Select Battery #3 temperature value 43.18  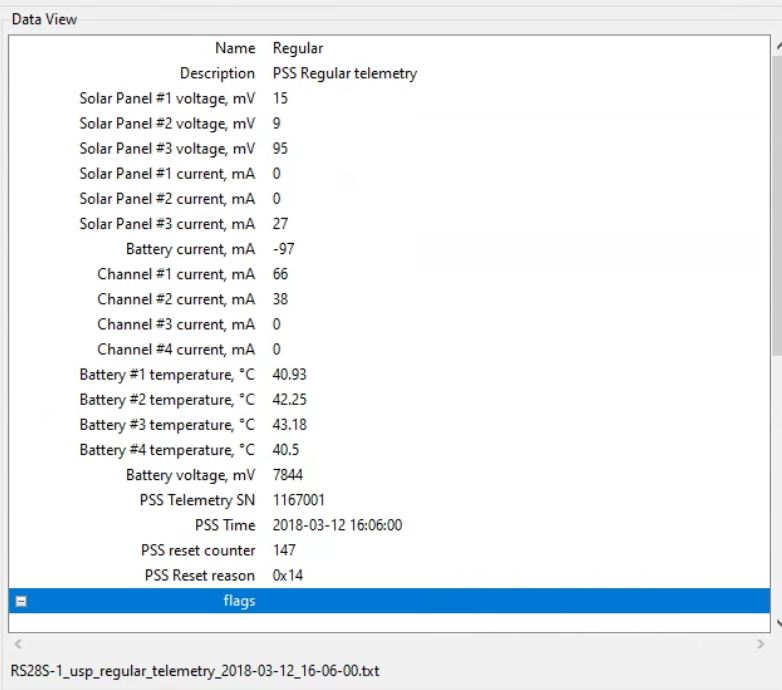point(289,425)
